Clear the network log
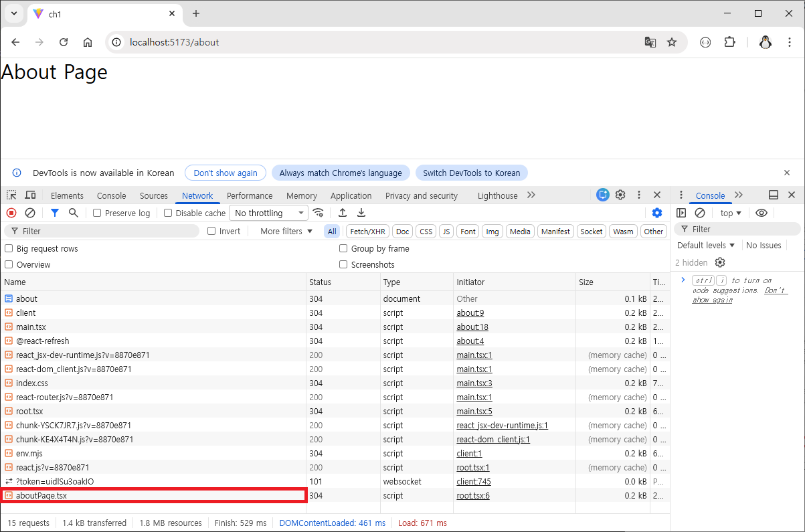Viewport: 805px width, 532px height. [x=30, y=213]
